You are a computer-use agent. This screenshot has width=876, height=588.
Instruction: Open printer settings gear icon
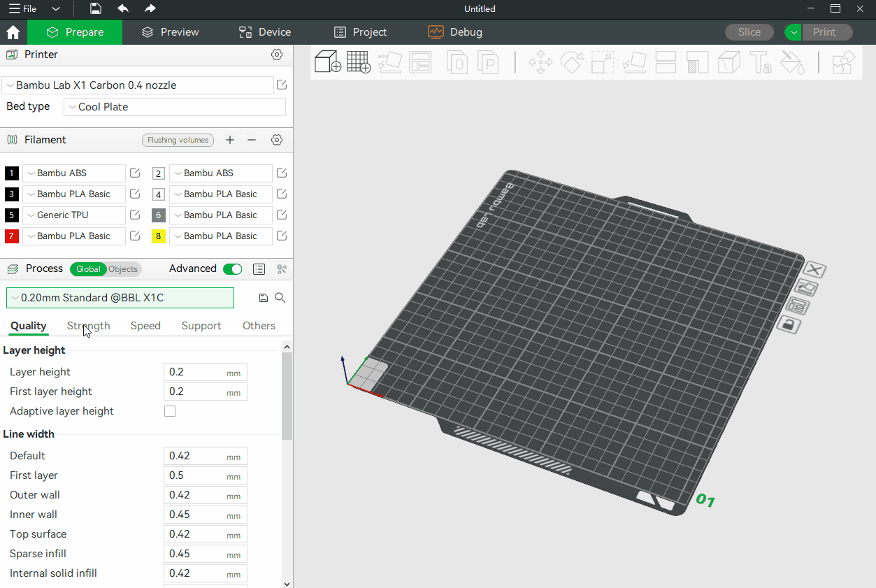(x=277, y=55)
